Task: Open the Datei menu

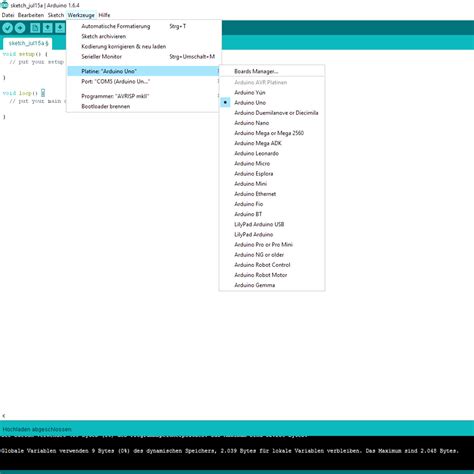Action: point(8,15)
